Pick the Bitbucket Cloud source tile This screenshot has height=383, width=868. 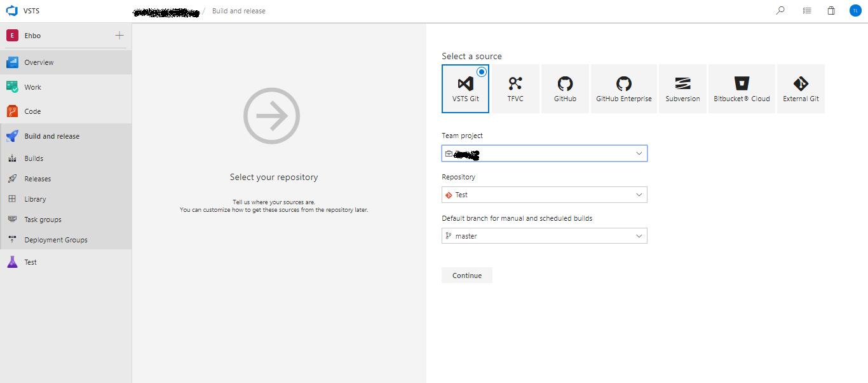[742, 89]
